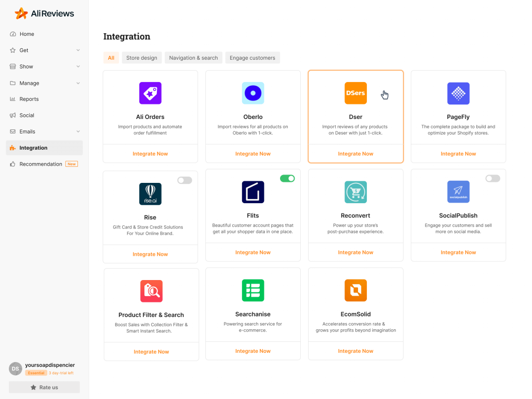Click Integrate Now for Product Filter & Search
The height and width of the screenshot is (399, 532).
(x=151, y=352)
